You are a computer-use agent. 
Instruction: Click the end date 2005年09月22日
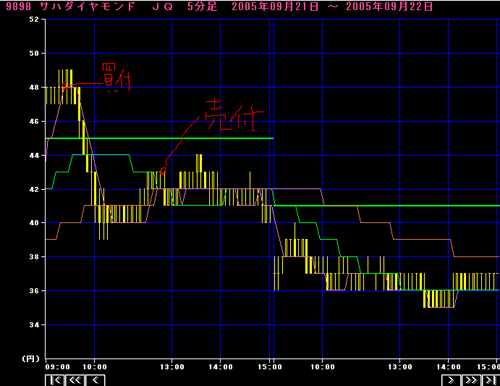coord(389,6)
